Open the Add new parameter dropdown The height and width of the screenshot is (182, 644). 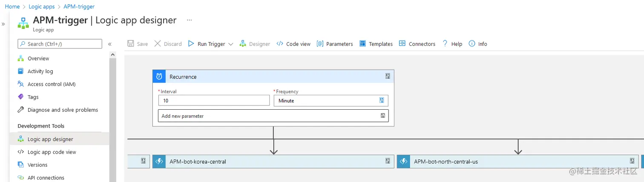pyautogui.click(x=273, y=116)
